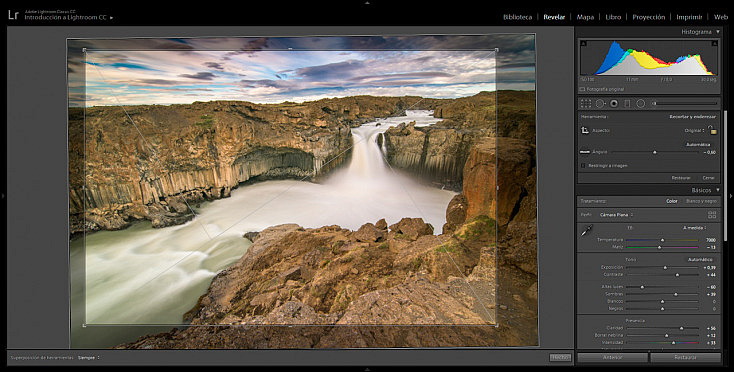Pick the straighten Ángulo level tool
Viewport: 734px width, 372px height.
pos(585,152)
